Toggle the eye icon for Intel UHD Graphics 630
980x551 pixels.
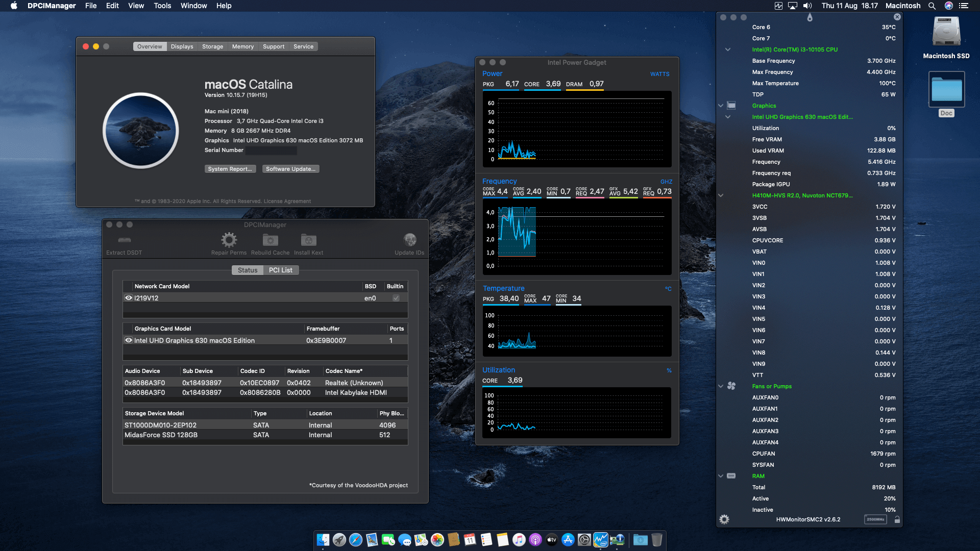click(129, 340)
